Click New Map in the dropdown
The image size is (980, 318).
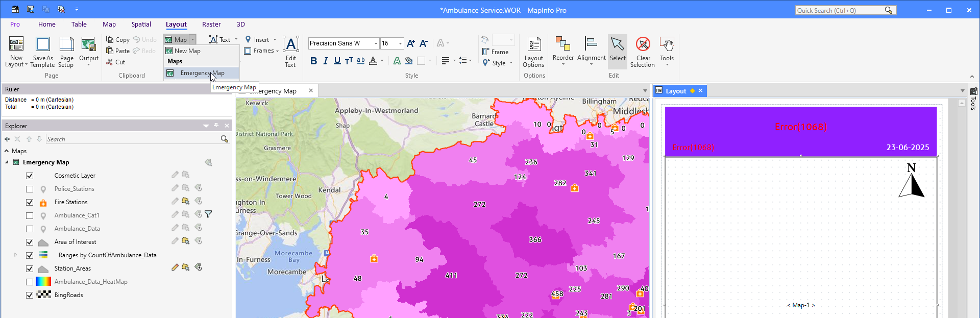click(187, 51)
